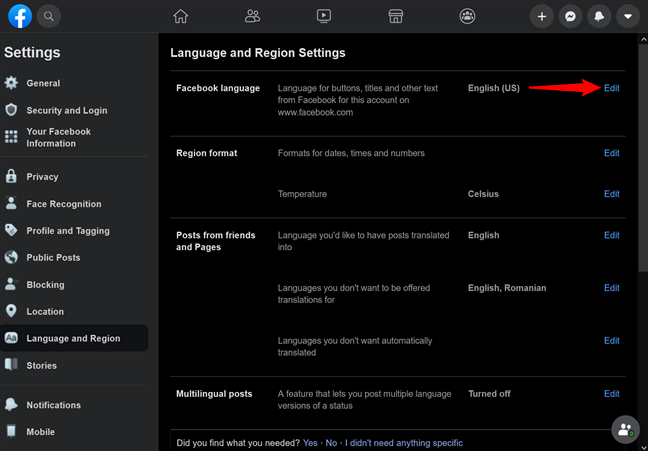Click the Celsius value

(x=483, y=194)
